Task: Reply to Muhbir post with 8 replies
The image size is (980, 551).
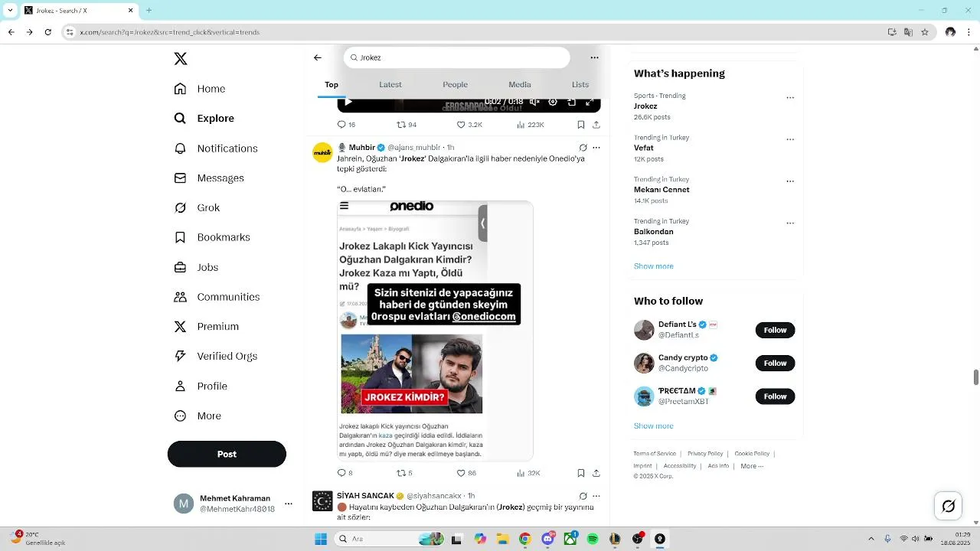Action: [x=345, y=473]
